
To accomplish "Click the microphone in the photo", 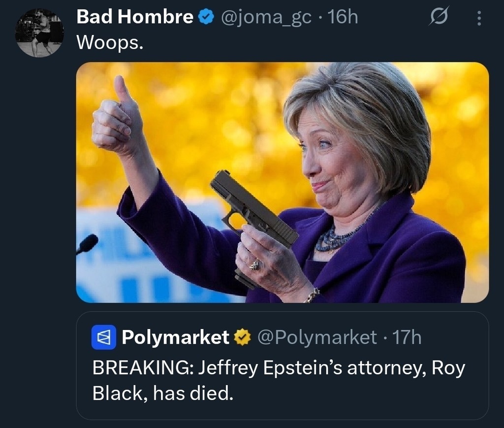I will click(87, 244).
